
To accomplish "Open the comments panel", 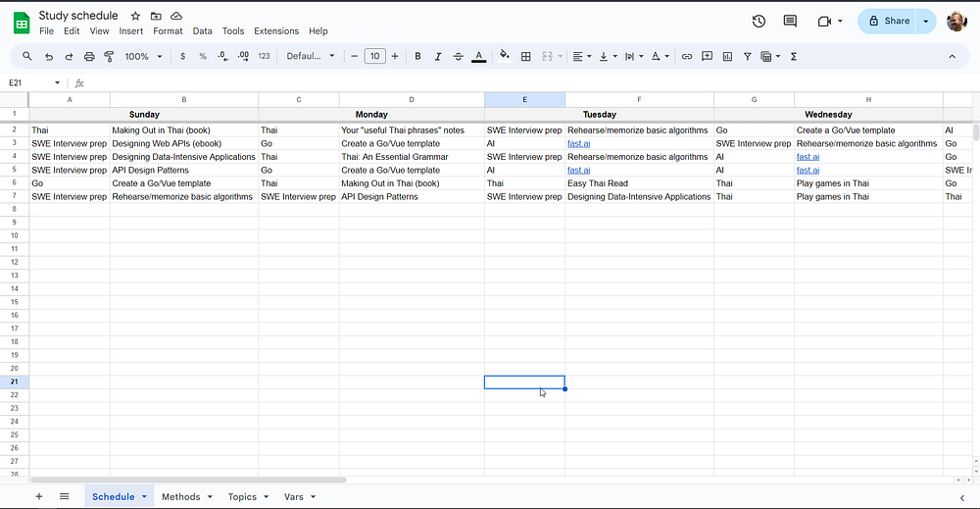I will (790, 22).
